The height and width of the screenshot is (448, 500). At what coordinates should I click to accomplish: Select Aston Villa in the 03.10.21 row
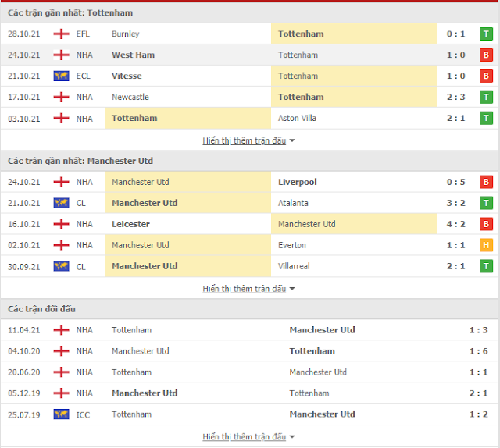tap(297, 118)
